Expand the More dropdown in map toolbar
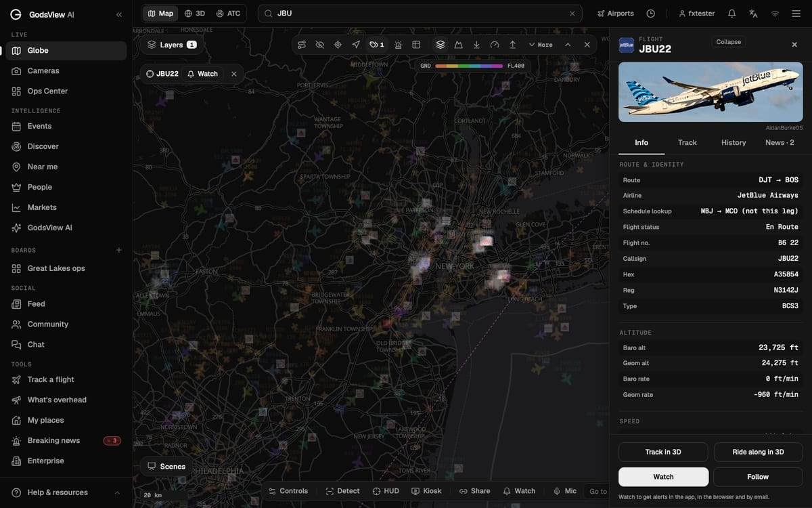The height and width of the screenshot is (508, 812). point(541,45)
